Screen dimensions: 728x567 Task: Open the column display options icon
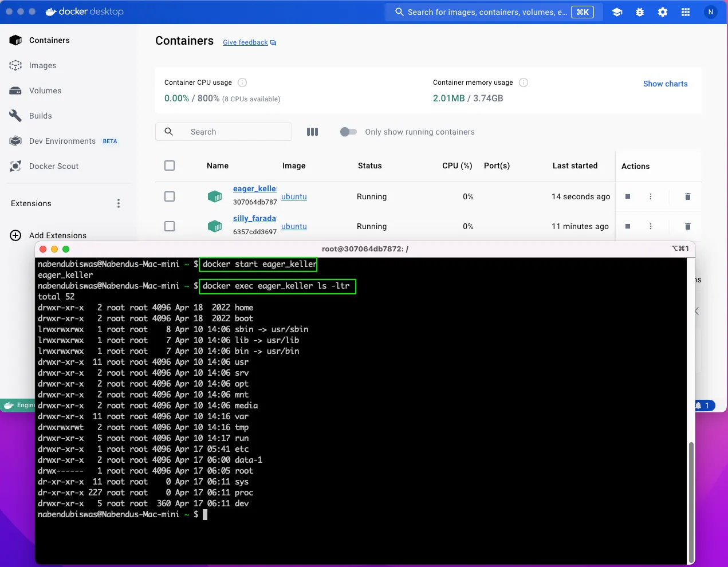point(312,132)
